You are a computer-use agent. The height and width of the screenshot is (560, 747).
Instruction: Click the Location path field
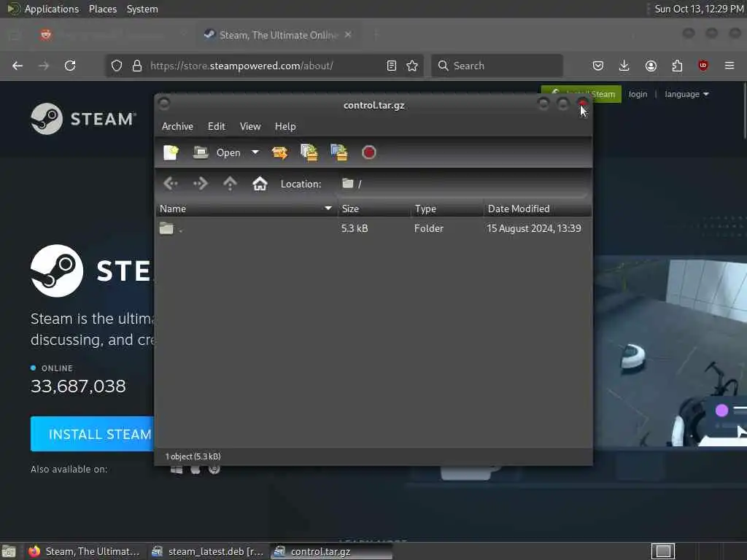point(462,184)
